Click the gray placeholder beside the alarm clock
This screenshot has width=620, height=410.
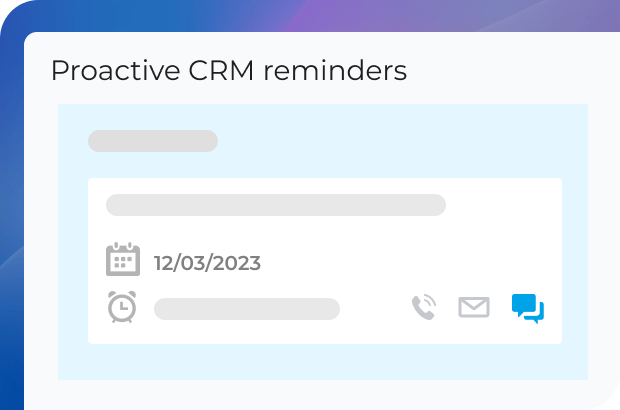(x=247, y=309)
